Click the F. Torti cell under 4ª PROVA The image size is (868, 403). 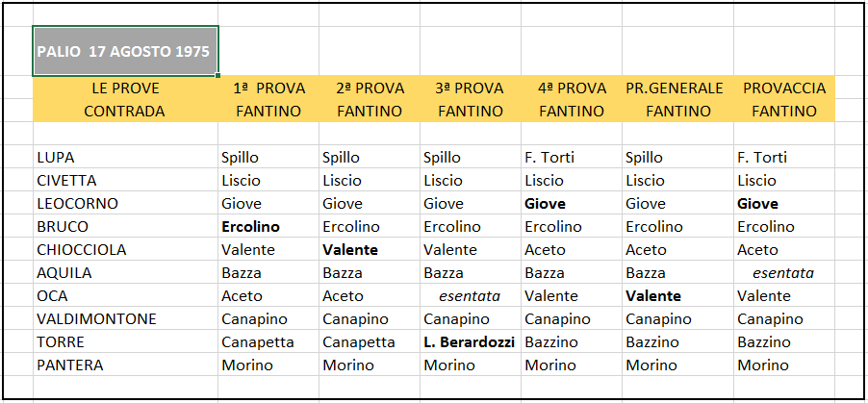click(572, 157)
